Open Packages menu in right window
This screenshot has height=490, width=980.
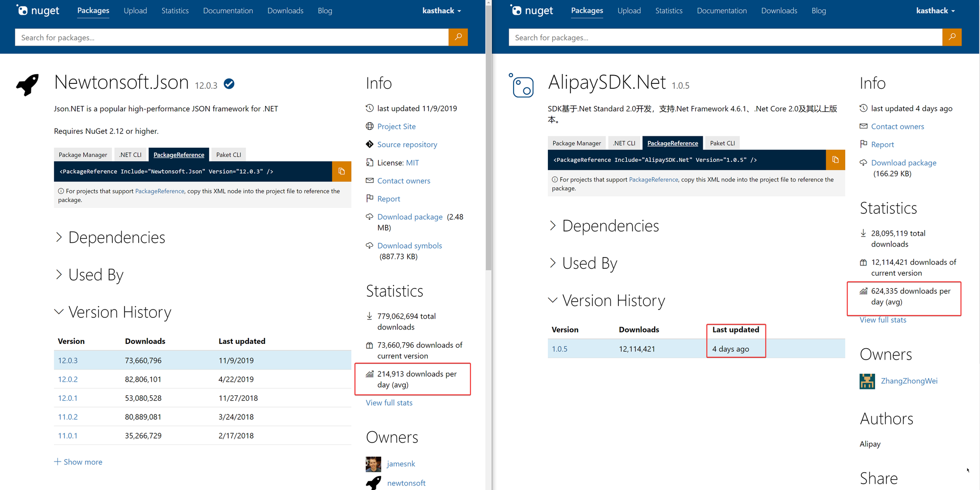(587, 11)
